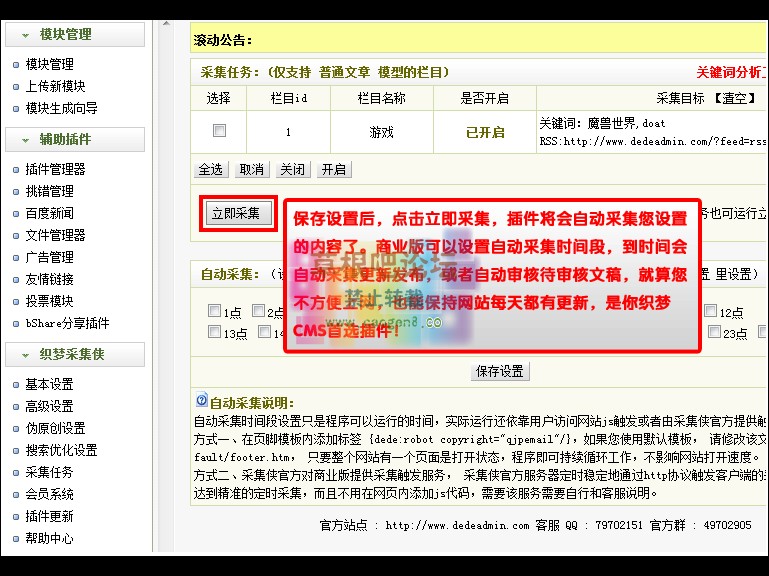The height and width of the screenshot is (576, 769).
Task: Click the 自动采集说明 help icon
Action: click(x=202, y=400)
